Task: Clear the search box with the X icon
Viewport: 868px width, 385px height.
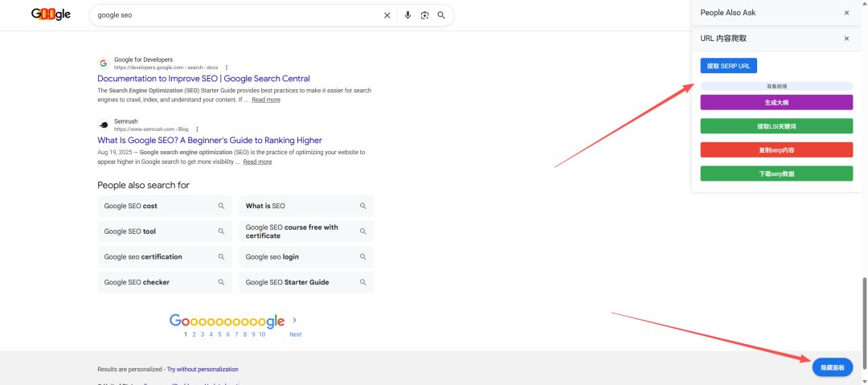Action: 387,15
